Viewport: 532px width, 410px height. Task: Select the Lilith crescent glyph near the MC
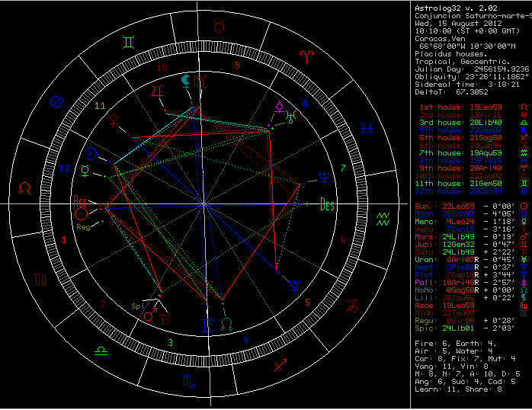pyautogui.click(x=185, y=82)
